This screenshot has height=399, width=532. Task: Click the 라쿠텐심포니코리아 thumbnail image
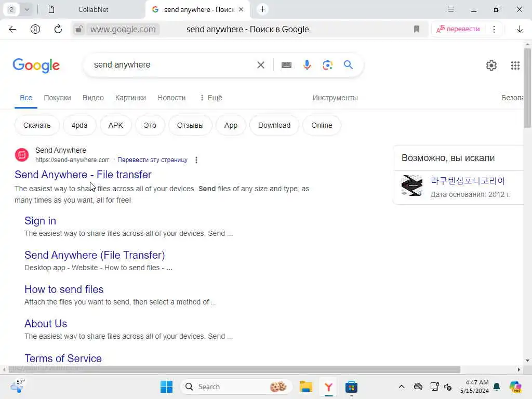pos(412,185)
